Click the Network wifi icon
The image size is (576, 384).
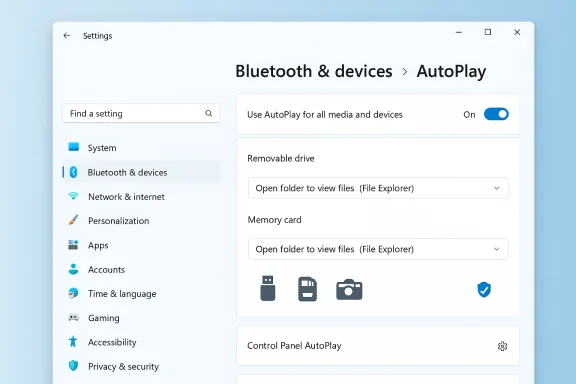73,196
